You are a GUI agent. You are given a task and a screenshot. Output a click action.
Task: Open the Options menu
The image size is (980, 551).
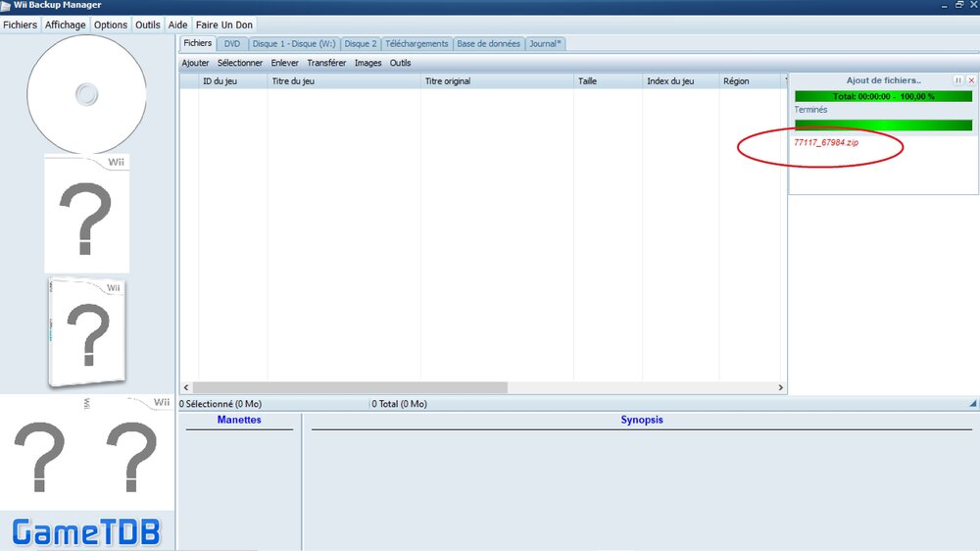[x=111, y=25]
